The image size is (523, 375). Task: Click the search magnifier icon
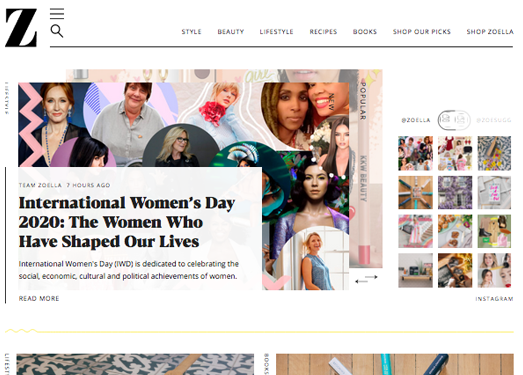(57, 31)
